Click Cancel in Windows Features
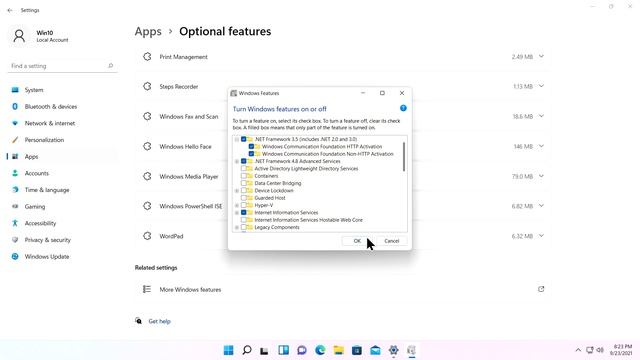The height and width of the screenshot is (360, 640). point(391,241)
